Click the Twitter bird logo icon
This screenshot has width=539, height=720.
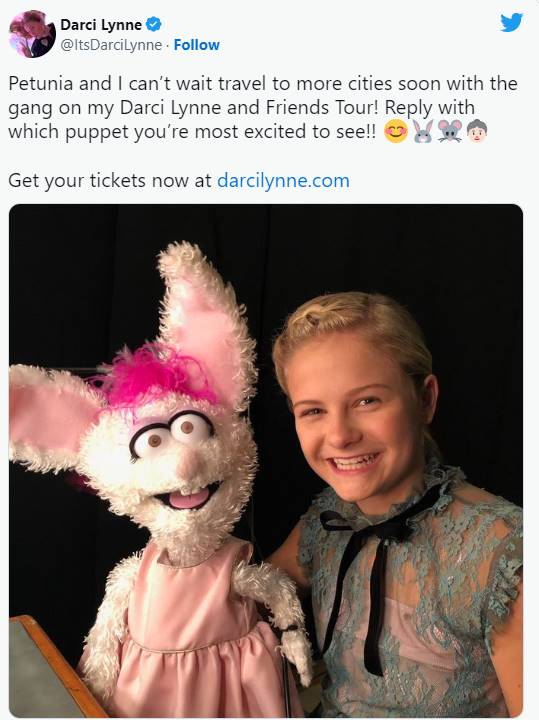pyautogui.click(x=511, y=22)
